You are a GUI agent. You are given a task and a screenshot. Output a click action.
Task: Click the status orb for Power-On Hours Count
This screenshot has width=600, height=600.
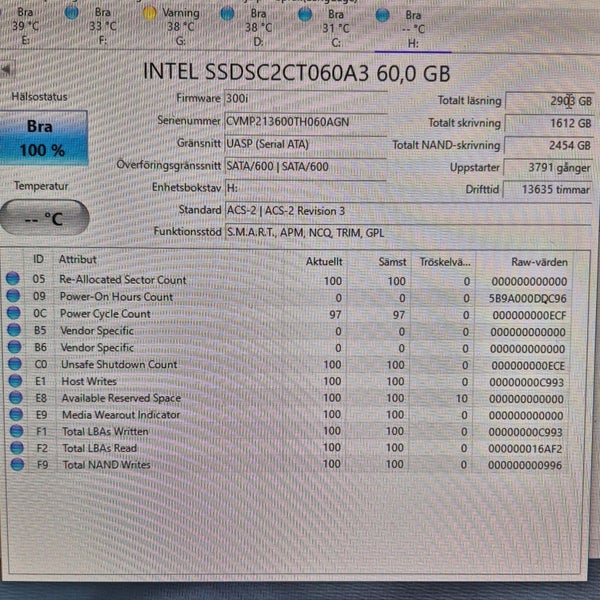[13, 295]
